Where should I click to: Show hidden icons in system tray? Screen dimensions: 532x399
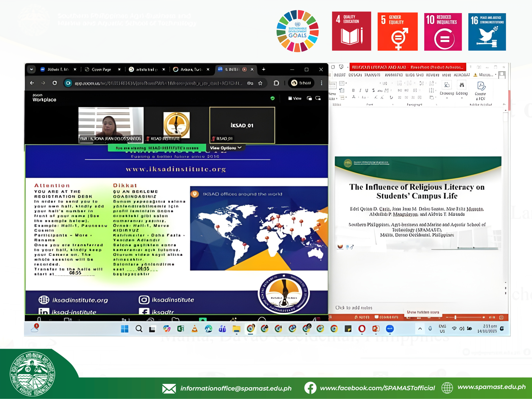click(420, 329)
